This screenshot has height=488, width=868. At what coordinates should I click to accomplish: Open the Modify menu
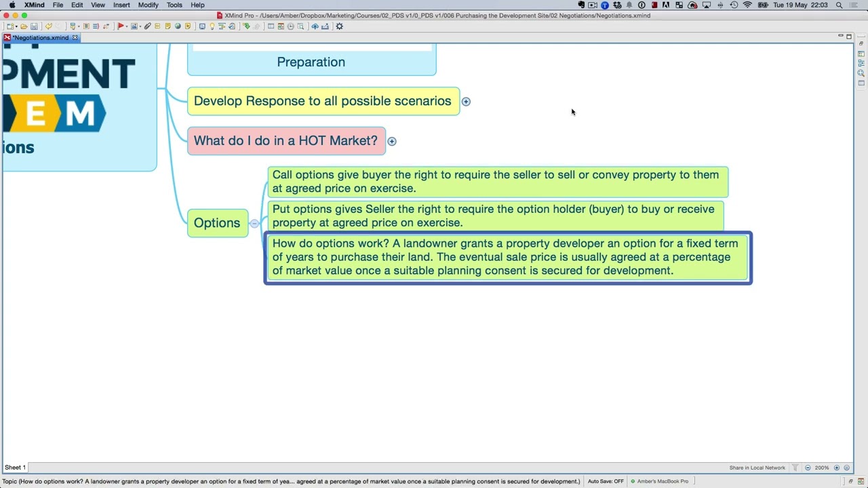point(148,5)
